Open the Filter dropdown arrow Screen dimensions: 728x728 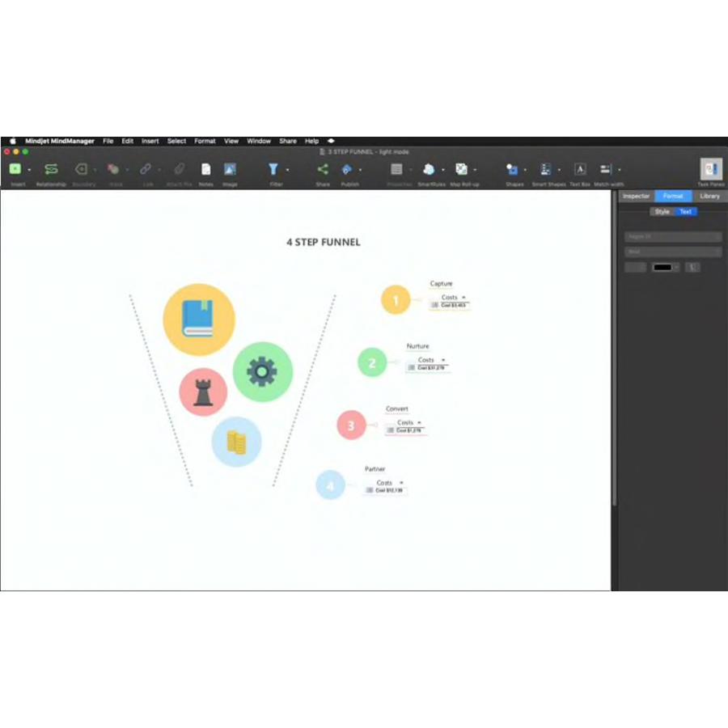287,170
